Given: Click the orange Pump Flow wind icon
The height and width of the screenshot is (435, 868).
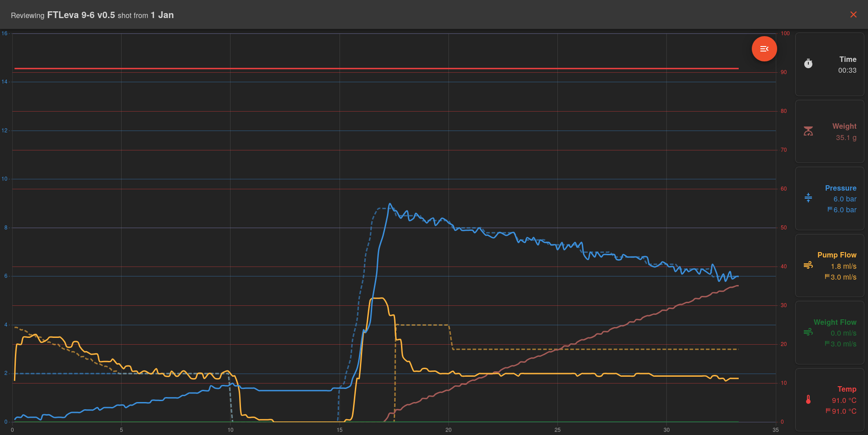Looking at the screenshot, I should coord(808,265).
